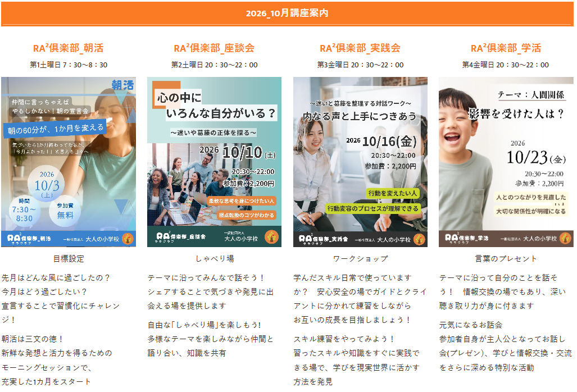Image resolution: width=577 pixels, height=392 pixels.
Task: Click the orange 2026_10月講座案内 header banner
Action: [287, 13]
